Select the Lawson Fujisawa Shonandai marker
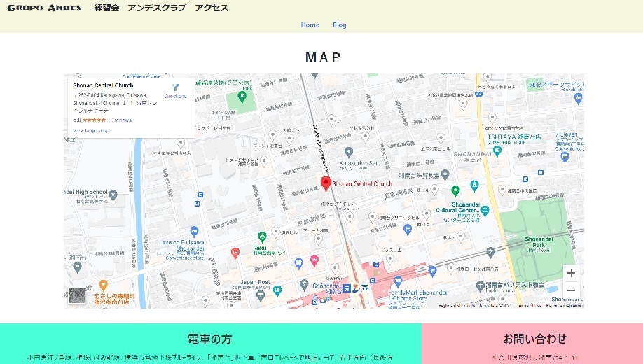Viewport: 643px width, 364px height. coord(195,232)
